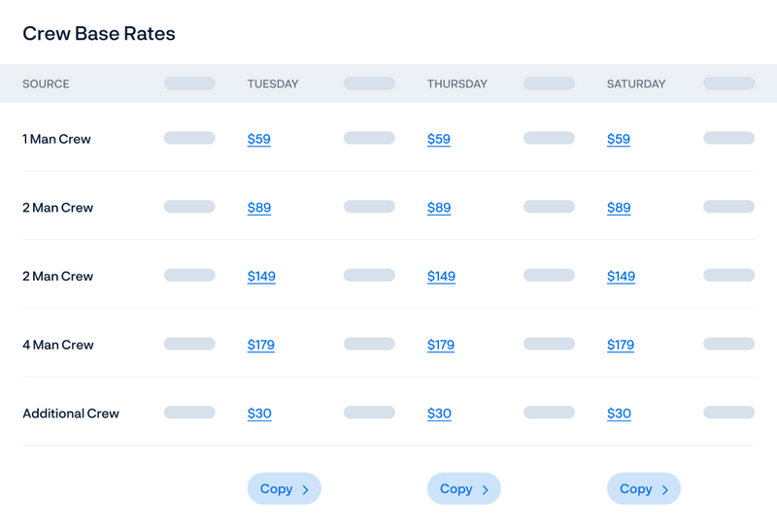
Task: Edit the Additional Crew Thursday $30 rate
Action: 439,414
